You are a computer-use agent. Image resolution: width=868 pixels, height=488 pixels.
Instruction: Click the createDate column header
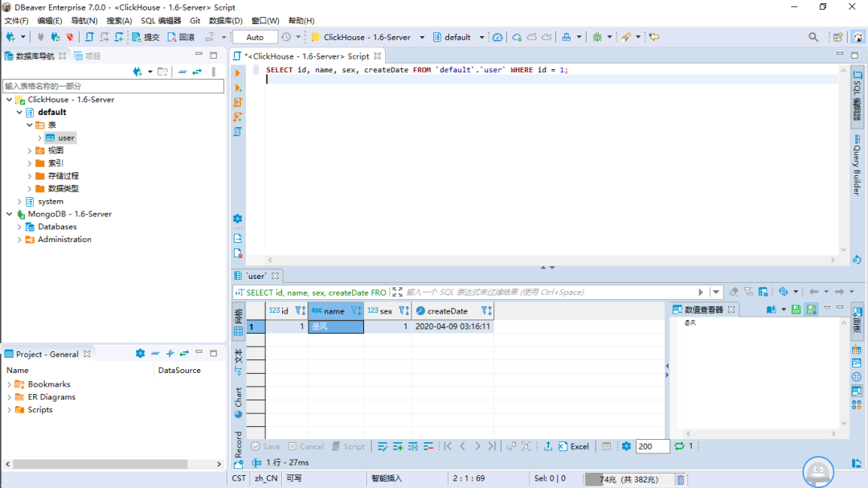tap(447, 311)
